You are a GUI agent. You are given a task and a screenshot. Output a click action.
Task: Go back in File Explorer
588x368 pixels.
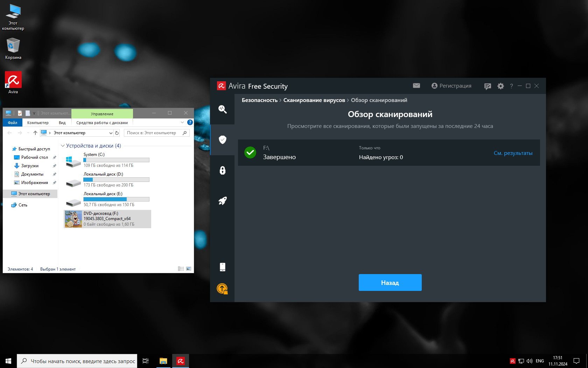pyautogui.click(x=9, y=133)
